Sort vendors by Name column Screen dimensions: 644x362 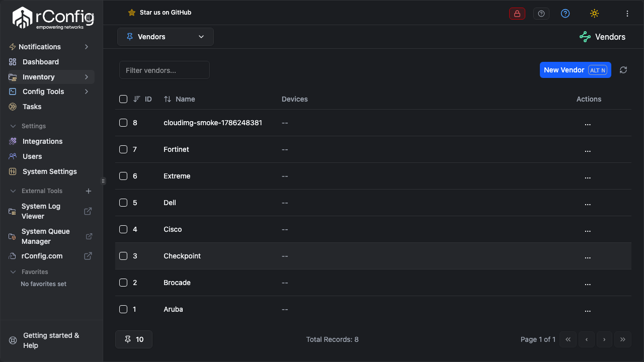[179, 99]
